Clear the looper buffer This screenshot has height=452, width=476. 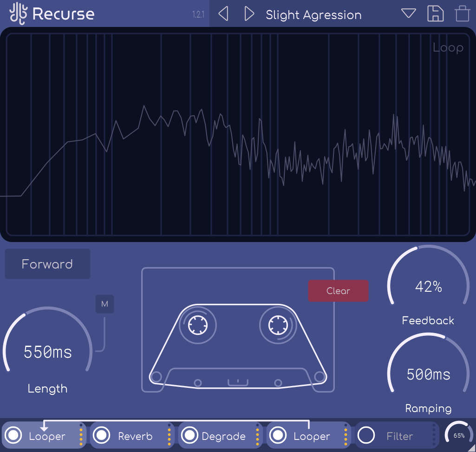tap(338, 291)
